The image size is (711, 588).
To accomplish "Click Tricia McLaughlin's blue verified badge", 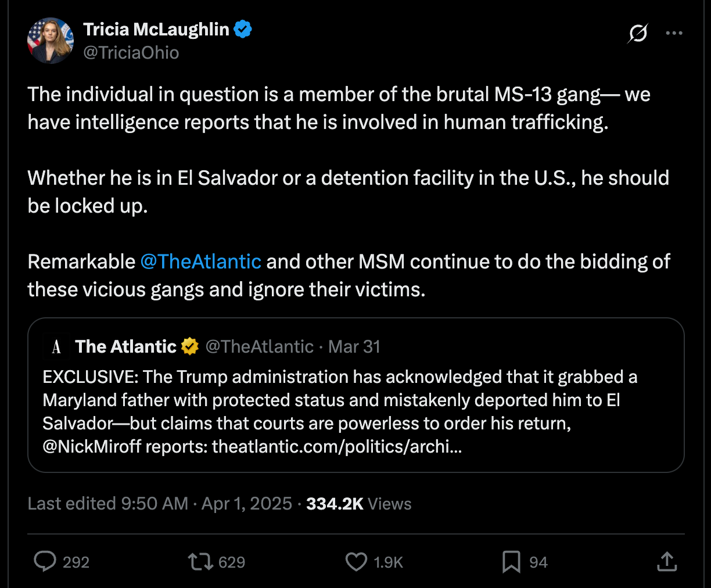I will click(x=243, y=29).
